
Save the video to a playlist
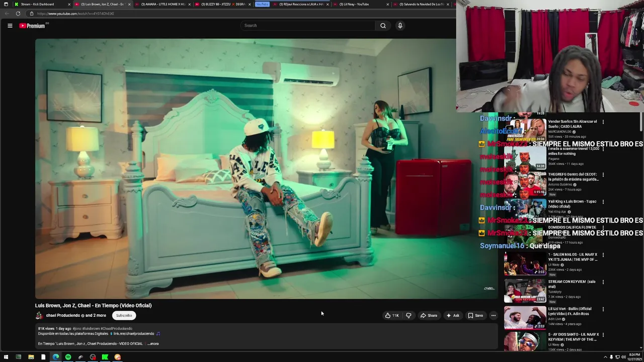click(475, 316)
